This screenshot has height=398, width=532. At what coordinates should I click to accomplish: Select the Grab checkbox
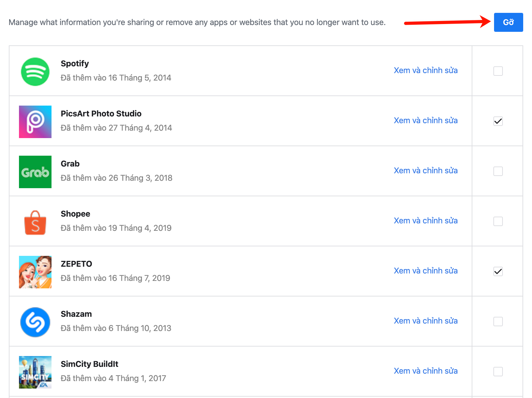tap(498, 171)
